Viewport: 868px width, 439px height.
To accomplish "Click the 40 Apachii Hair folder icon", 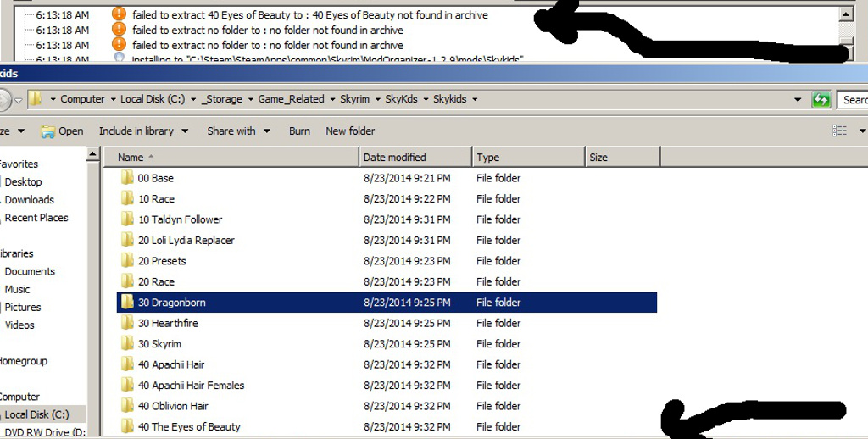I will 127,364.
